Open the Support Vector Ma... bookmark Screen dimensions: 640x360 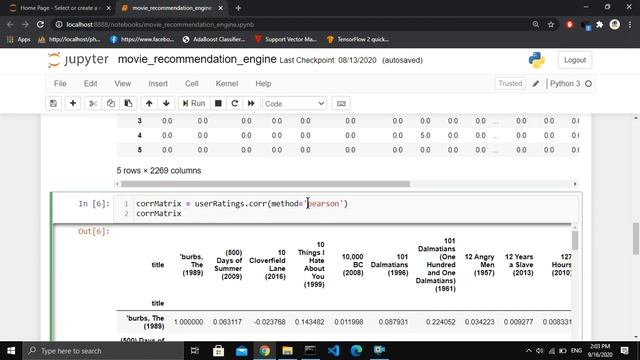point(286,39)
